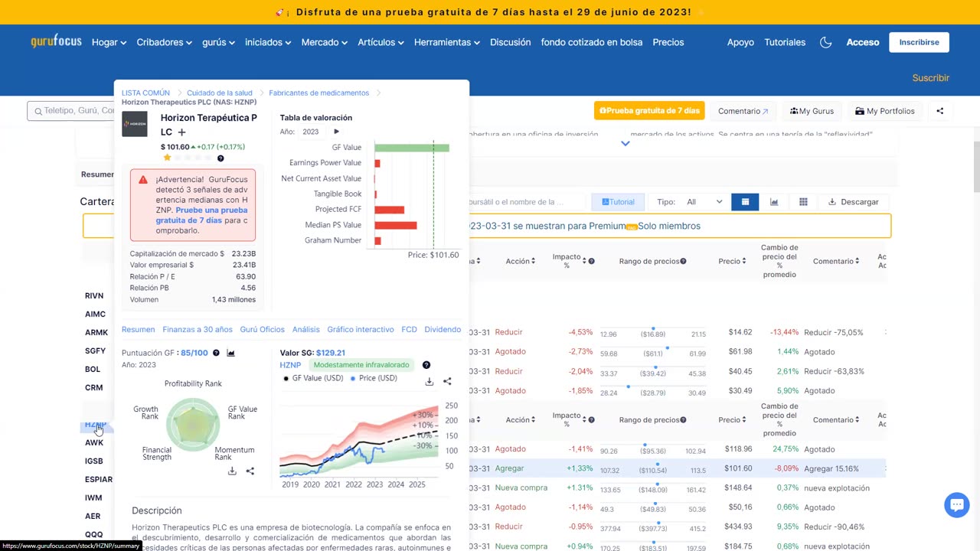The image size is (980, 551).
Task: Click the yellow star rating
Action: pyautogui.click(x=167, y=158)
